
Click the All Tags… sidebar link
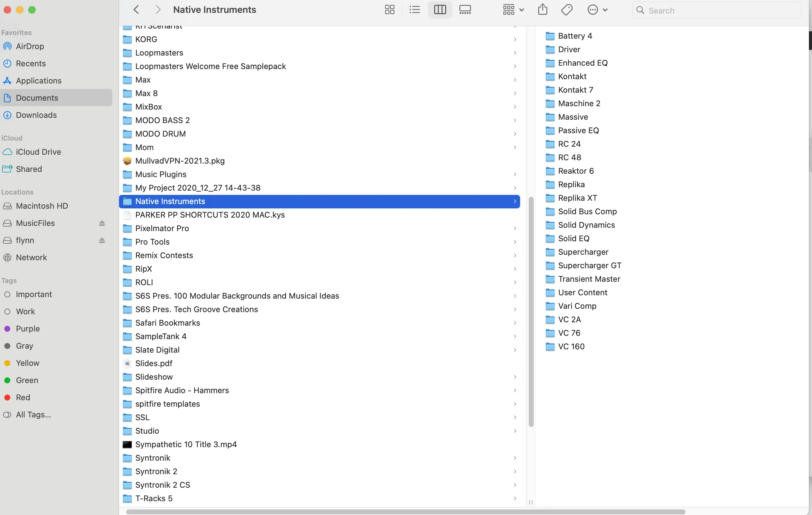33,415
